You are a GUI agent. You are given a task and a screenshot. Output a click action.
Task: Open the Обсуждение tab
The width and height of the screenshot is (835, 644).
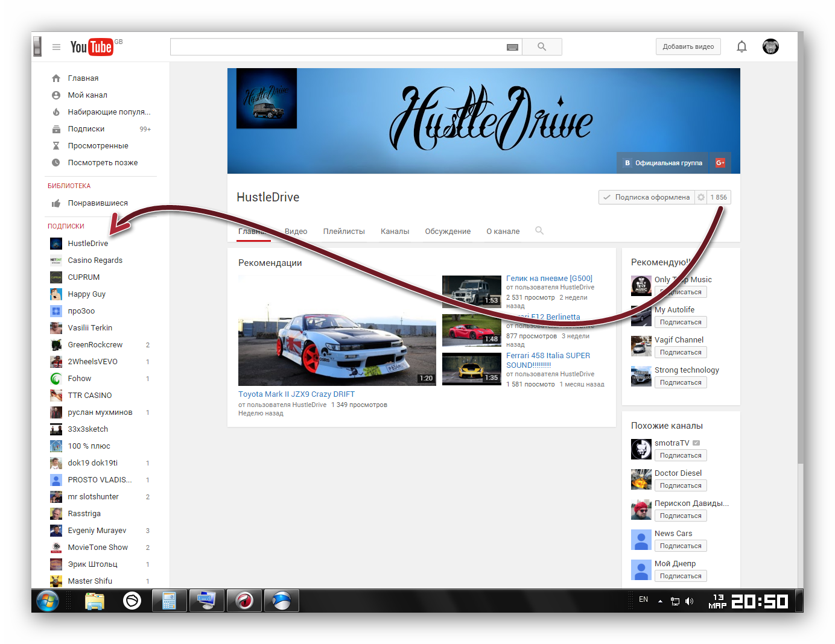(x=448, y=232)
